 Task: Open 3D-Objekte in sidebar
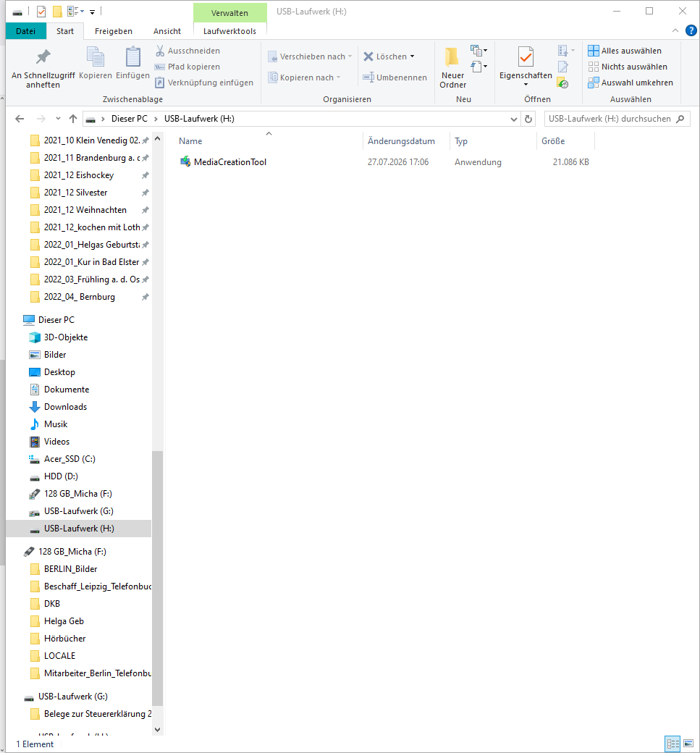(66, 337)
